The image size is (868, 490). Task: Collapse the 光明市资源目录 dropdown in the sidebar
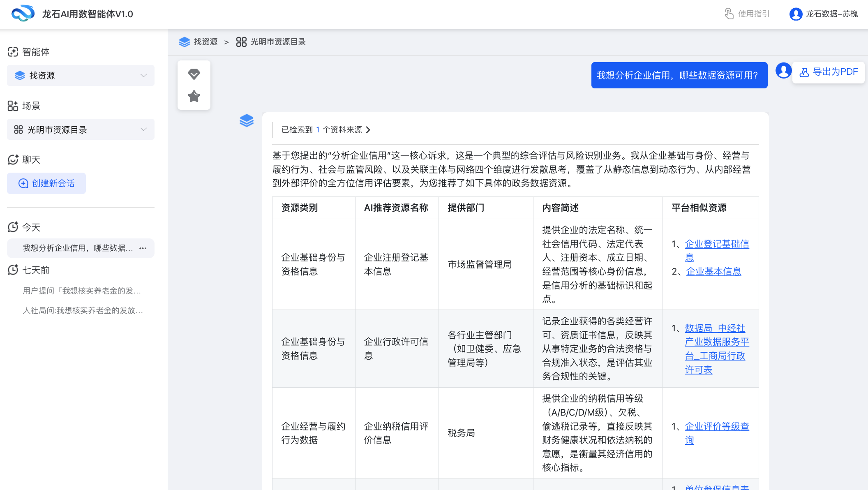tap(143, 129)
